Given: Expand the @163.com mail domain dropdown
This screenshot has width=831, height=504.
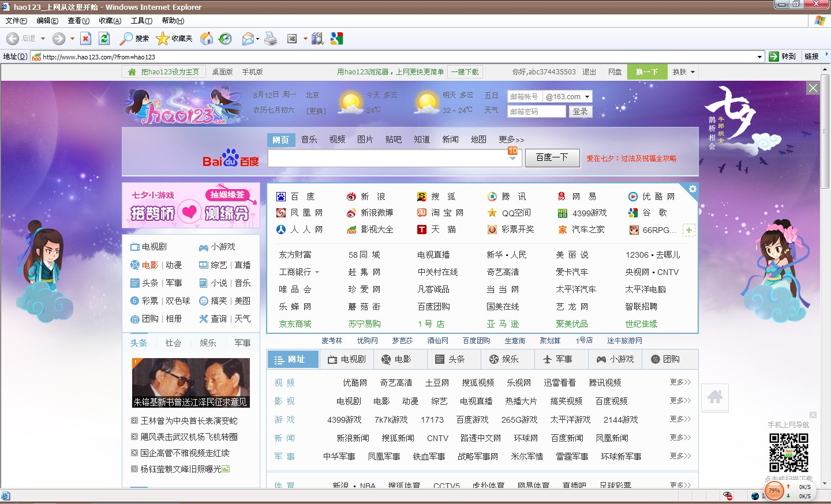Looking at the screenshot, I should (x=587, y=97).
